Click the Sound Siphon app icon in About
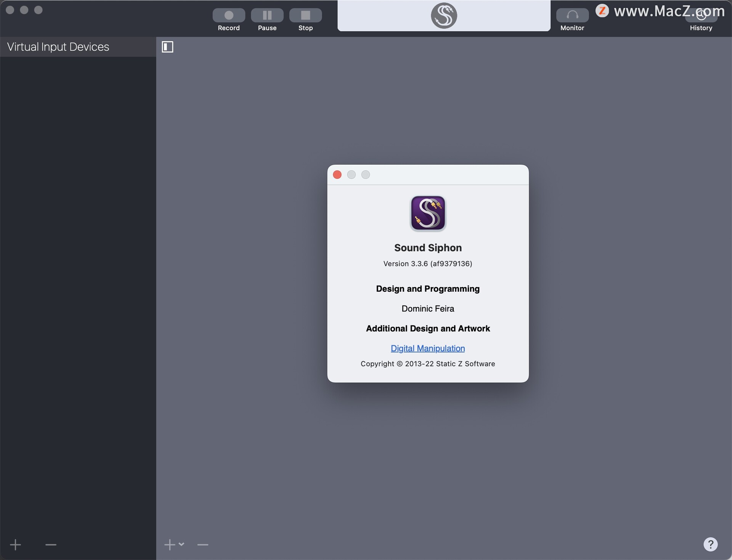 (428, 213)
